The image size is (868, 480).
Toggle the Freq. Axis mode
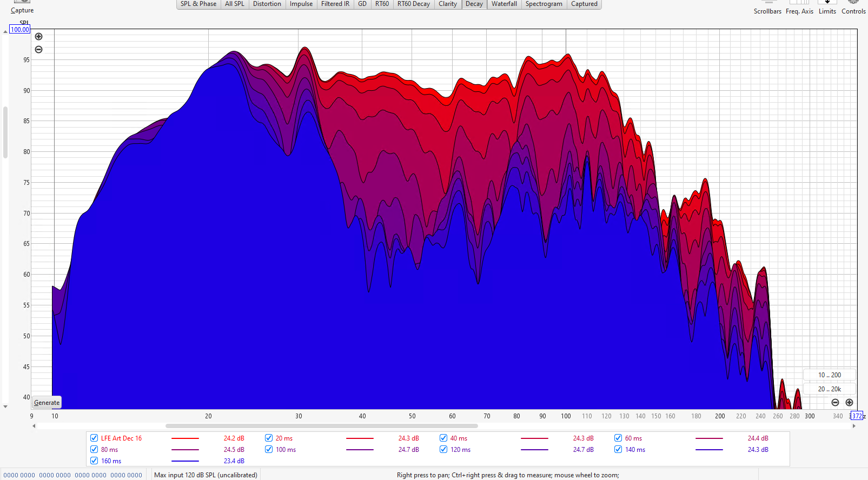pos(799,8)
